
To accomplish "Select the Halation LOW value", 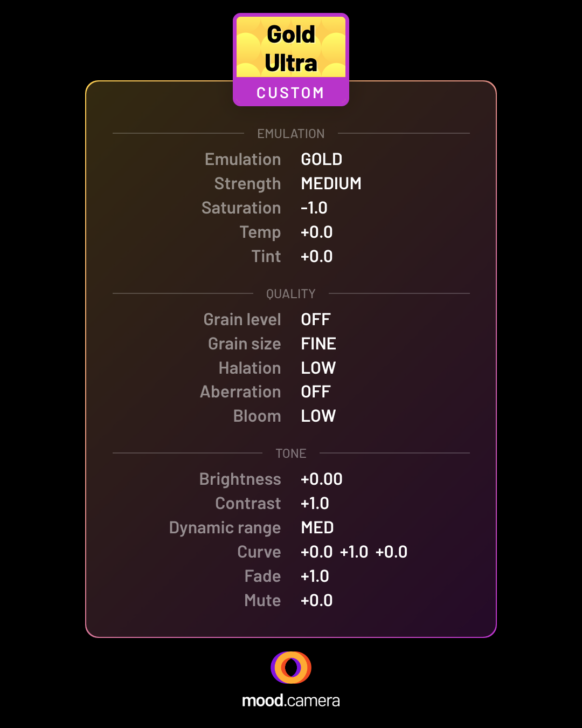I will [x=318, y=368].
